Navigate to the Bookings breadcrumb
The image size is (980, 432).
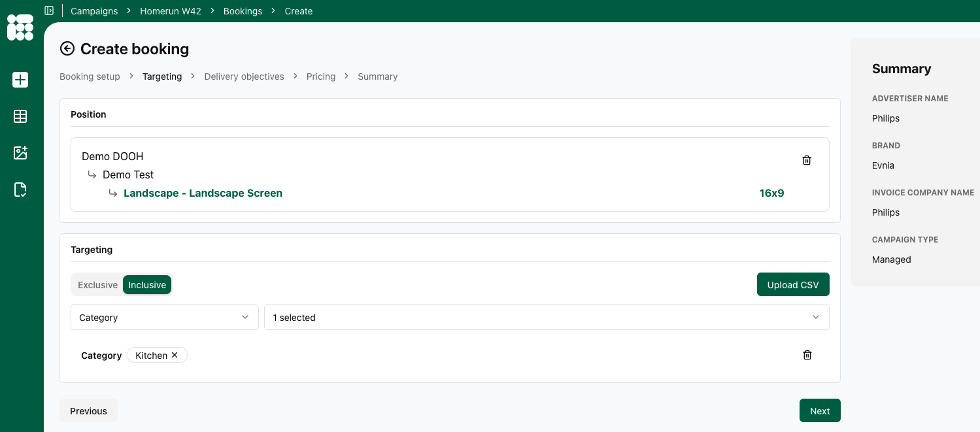[x=243, y=11]
